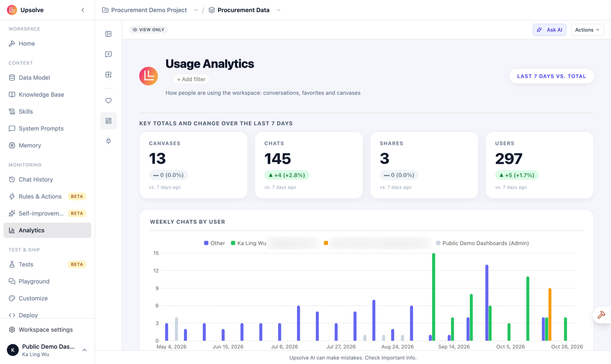
Task: Open Customize in the sidebar
Action: tap(47, 298)
